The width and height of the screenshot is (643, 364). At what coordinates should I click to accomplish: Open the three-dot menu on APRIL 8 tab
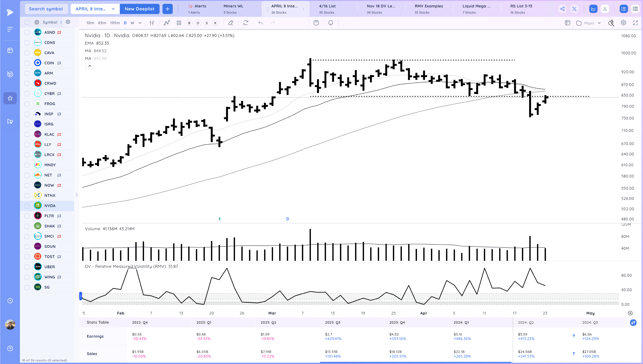pyautogui.click(x=303, y=9)
